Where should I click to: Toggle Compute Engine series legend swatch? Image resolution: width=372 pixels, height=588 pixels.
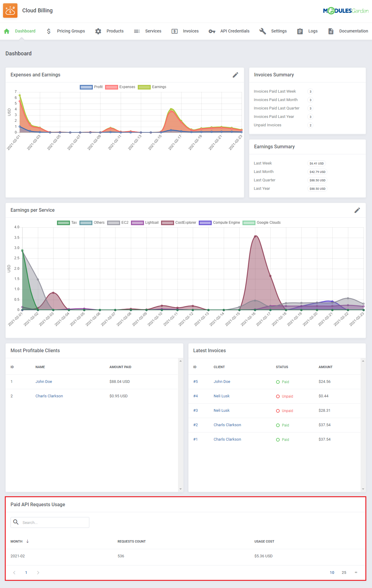[x=205, y=223]
